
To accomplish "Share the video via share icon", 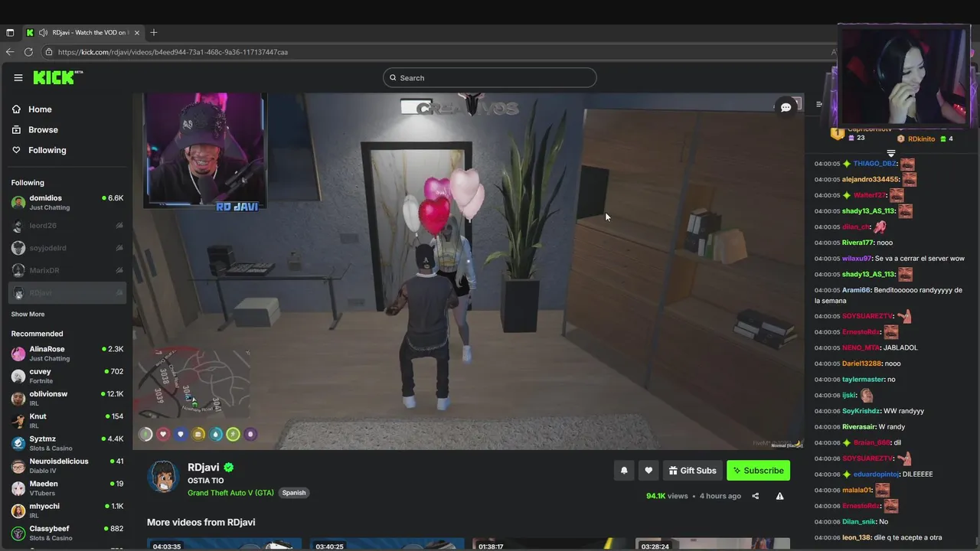I will pyautogui.click(x=756, y=496).
